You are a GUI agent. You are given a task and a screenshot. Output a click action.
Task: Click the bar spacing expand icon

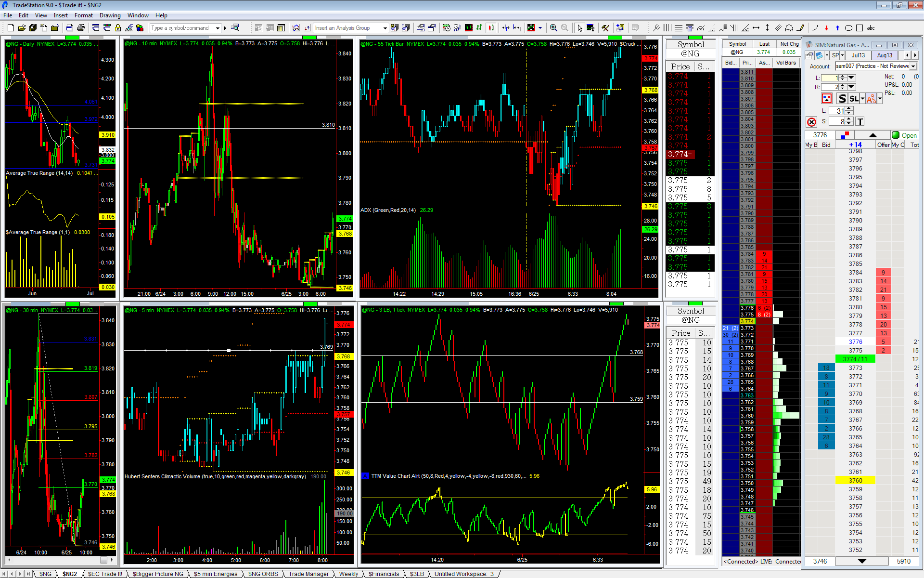(517, 28)
